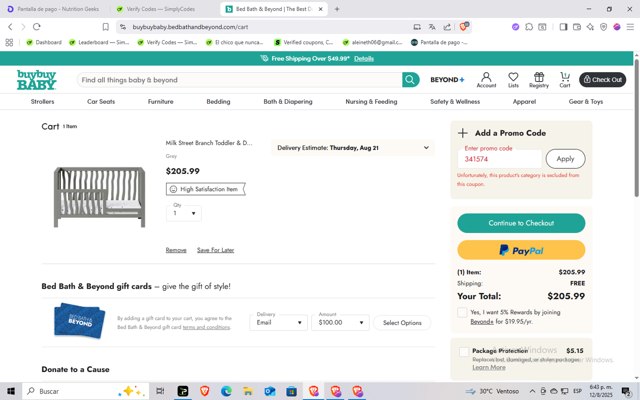
Task: Open the Bath & Diapering menu
Action: point(288,102)
